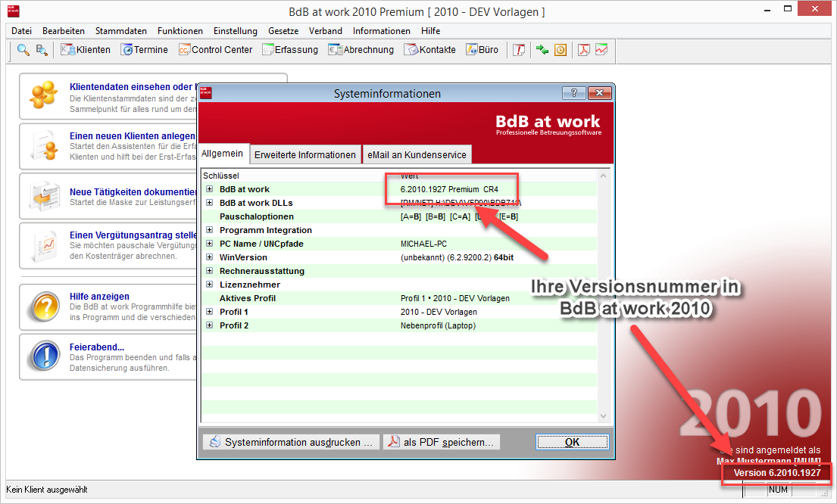This screenshot has height=504, width=837.
Task: Open Büro from the toolbar
Action: (x=482, y=50)
